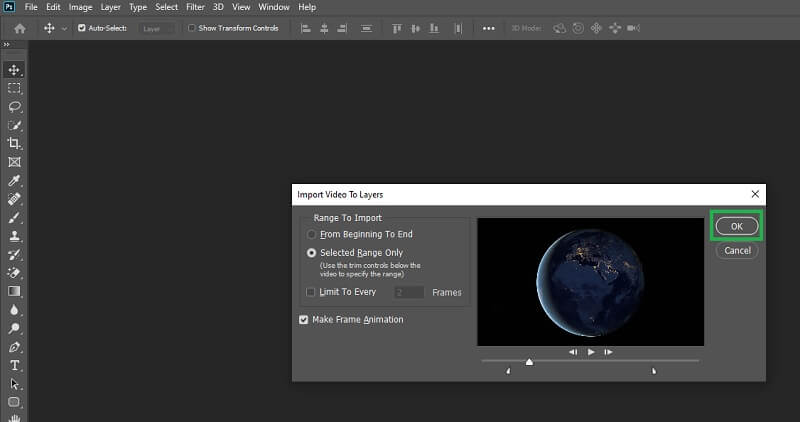Open the three-dots more options menu
800x422 pixels.
[488, 29]
